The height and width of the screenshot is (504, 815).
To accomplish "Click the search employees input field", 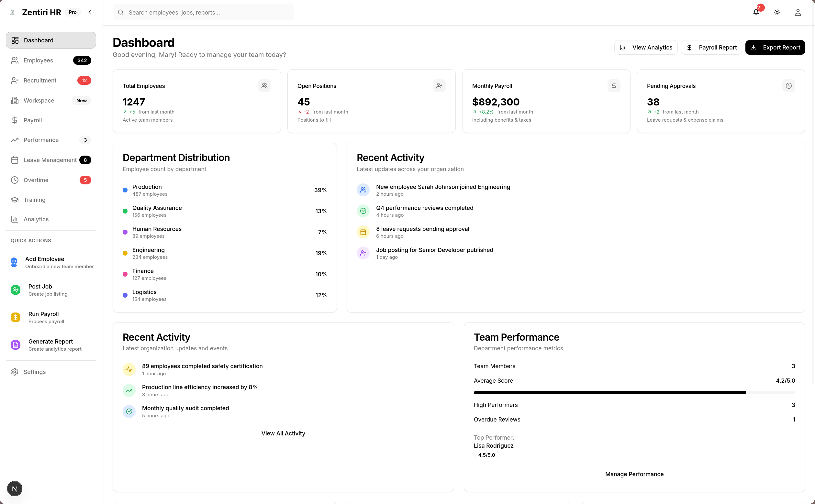I will tap(203, 12).
